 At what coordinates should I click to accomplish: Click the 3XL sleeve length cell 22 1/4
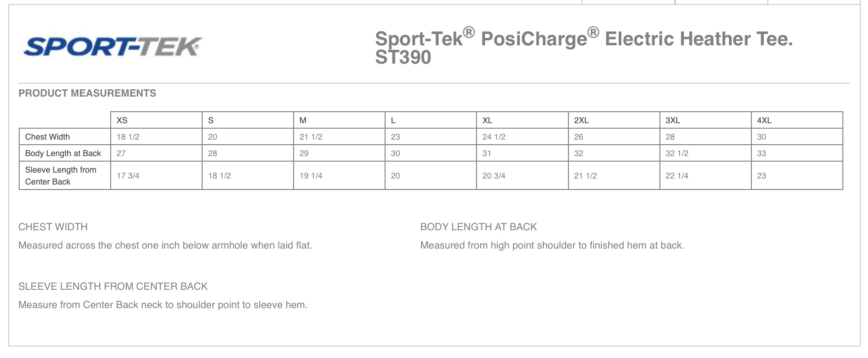677,176
